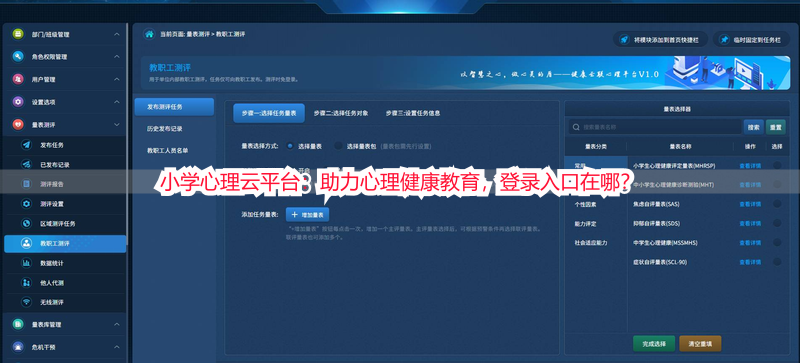
Task: Click the 焦虑自评量表(SAS) name
Action: coord(656,204)
